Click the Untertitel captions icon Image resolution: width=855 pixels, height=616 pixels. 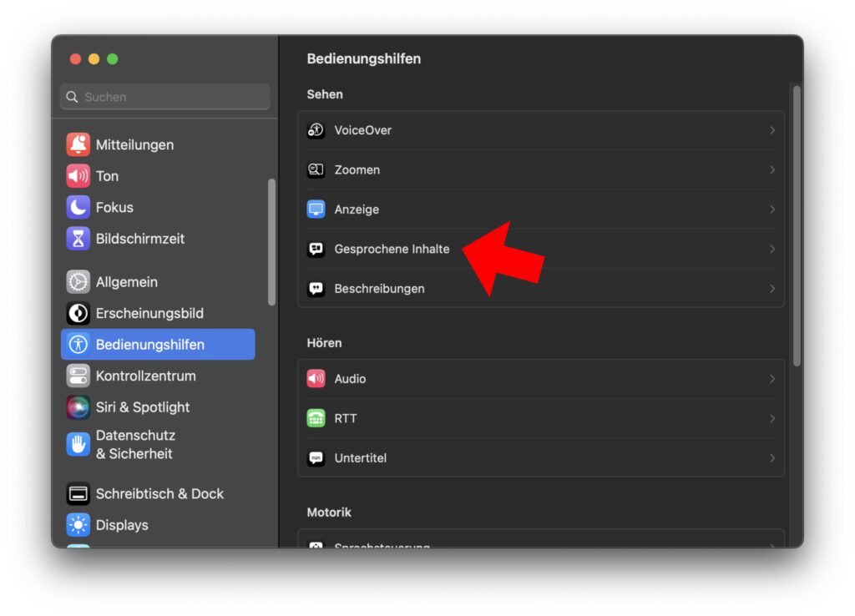point(316,457)
